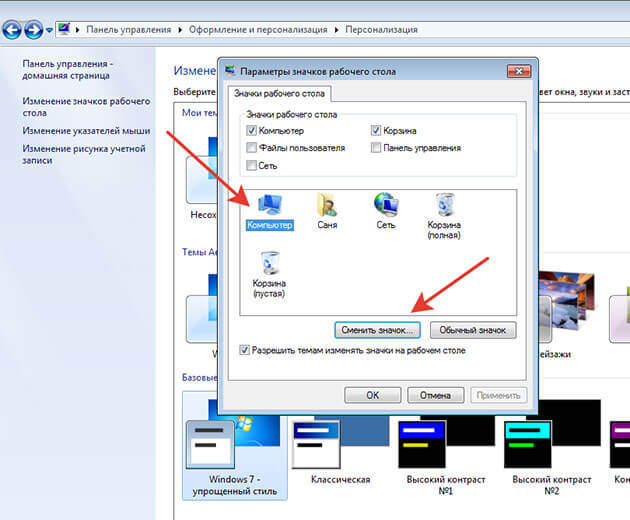Expand the arrow after Оформление и персонализация breadcrumb
This screenshot has width=630, height=520.
click(337, 30)
